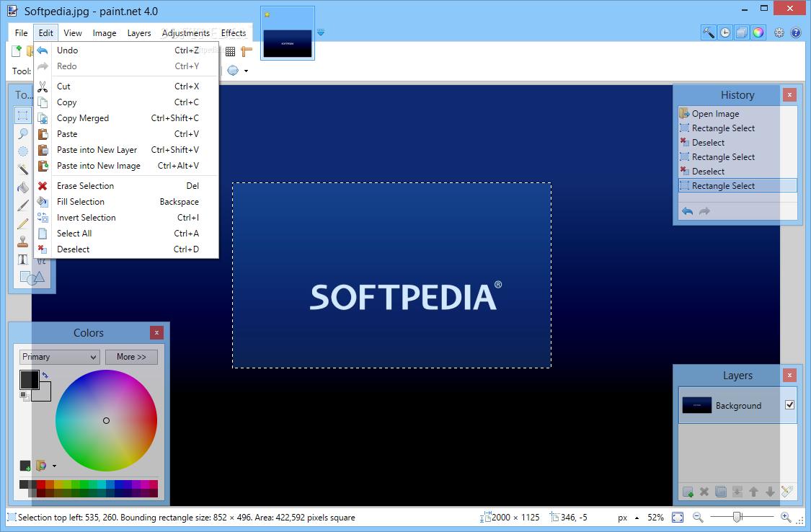Viewport: 811px width, 532px height.
Task: Toggle the rulers button
Action: click(247, 51)
